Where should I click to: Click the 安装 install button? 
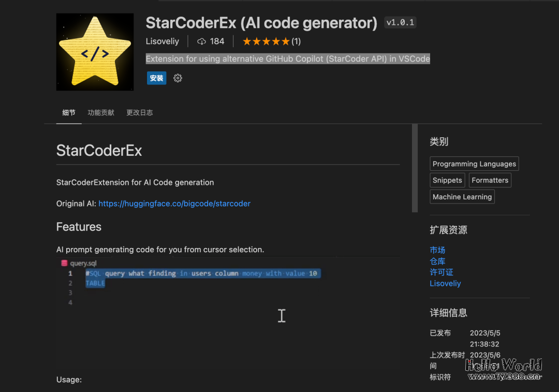click(x=156, y=78)
